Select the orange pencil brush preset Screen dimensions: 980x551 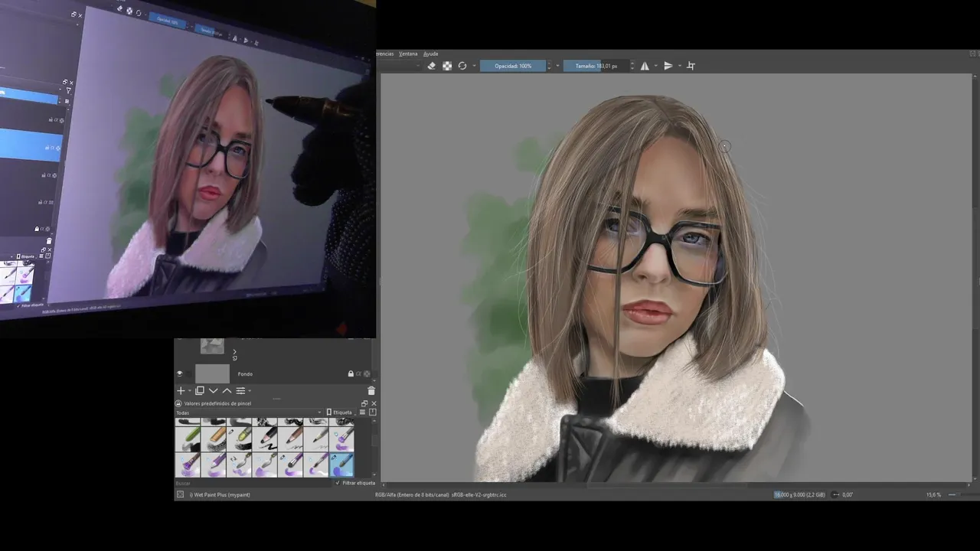[x=214, y=439]
